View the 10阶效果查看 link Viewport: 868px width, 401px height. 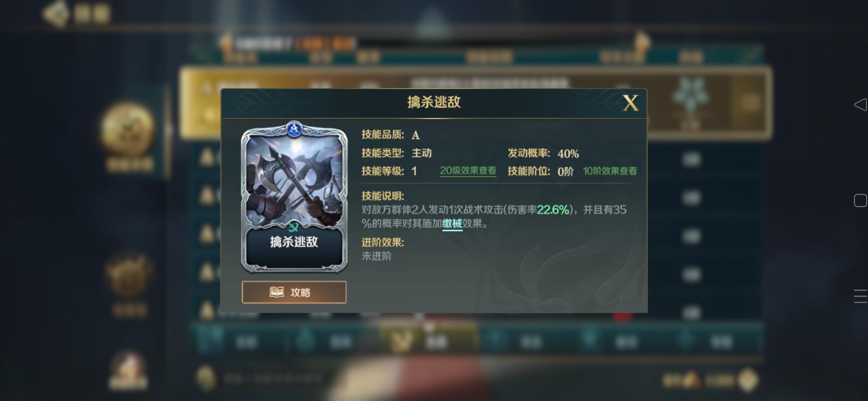[610, 171]
